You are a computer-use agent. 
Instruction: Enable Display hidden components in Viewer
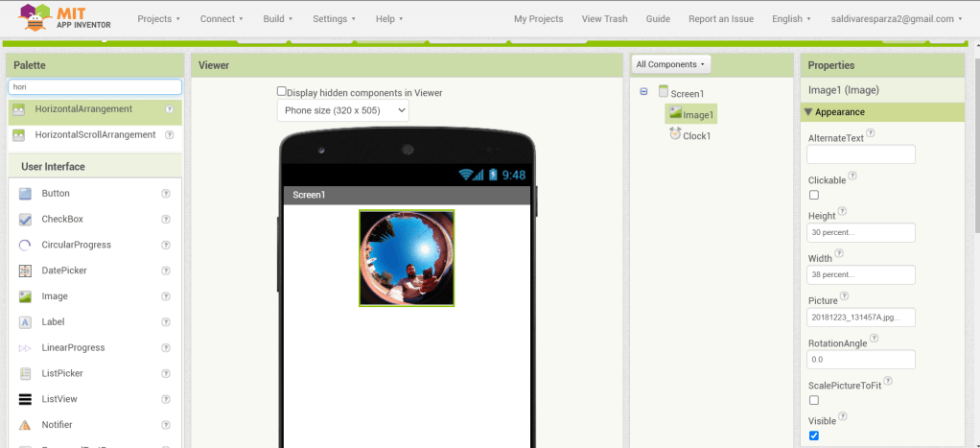tap(282, 92)
